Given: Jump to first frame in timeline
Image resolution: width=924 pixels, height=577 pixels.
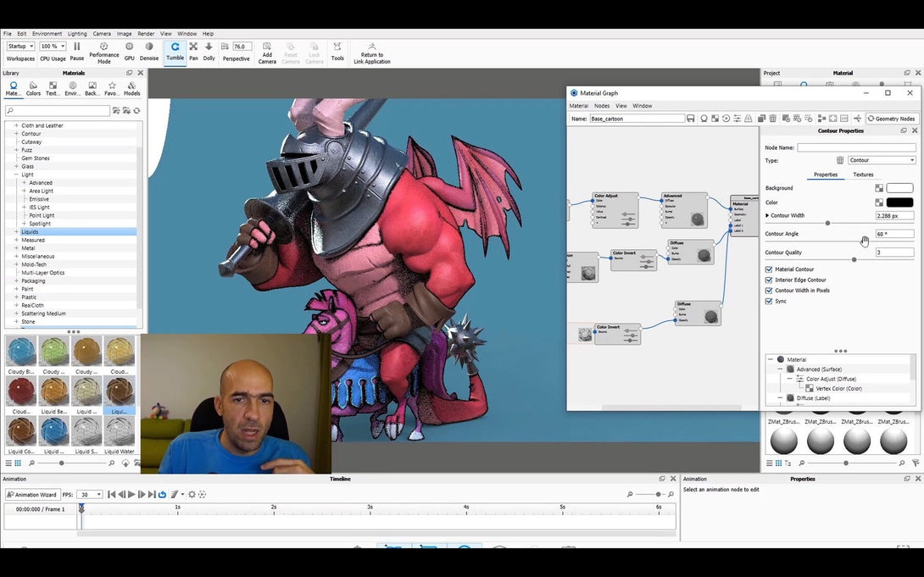Looking at the screenshot, I should coord(111,495).
